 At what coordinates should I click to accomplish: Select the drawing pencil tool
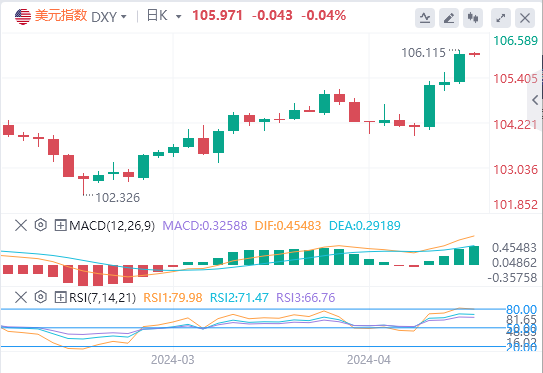pos(449,17)
